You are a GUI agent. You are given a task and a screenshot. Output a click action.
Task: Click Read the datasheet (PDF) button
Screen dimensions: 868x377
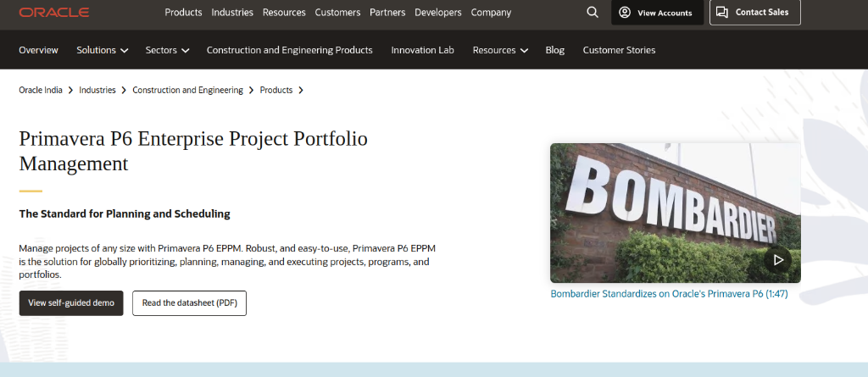[189, 302]
